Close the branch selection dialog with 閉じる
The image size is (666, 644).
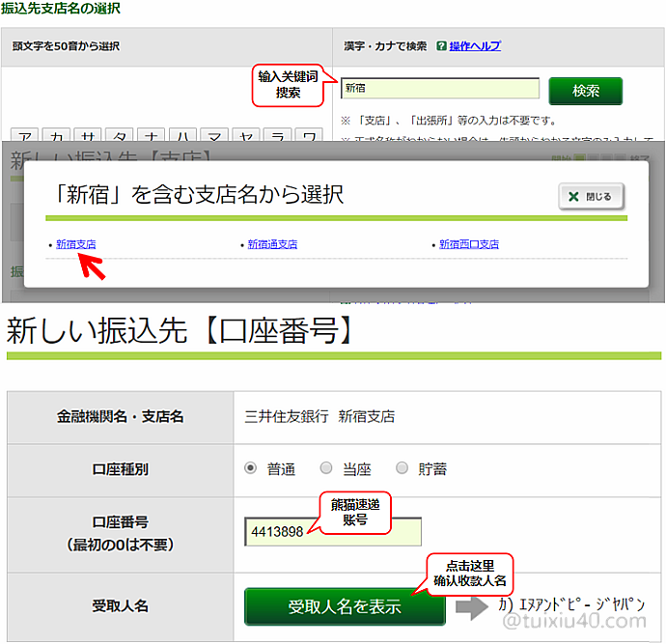(x=592, y=196)
